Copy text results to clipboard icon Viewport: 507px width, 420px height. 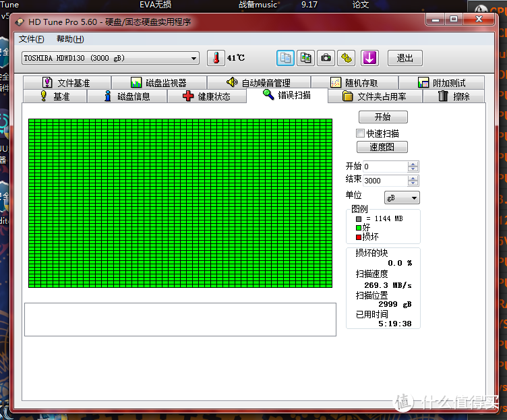click(x=285, y=58)
